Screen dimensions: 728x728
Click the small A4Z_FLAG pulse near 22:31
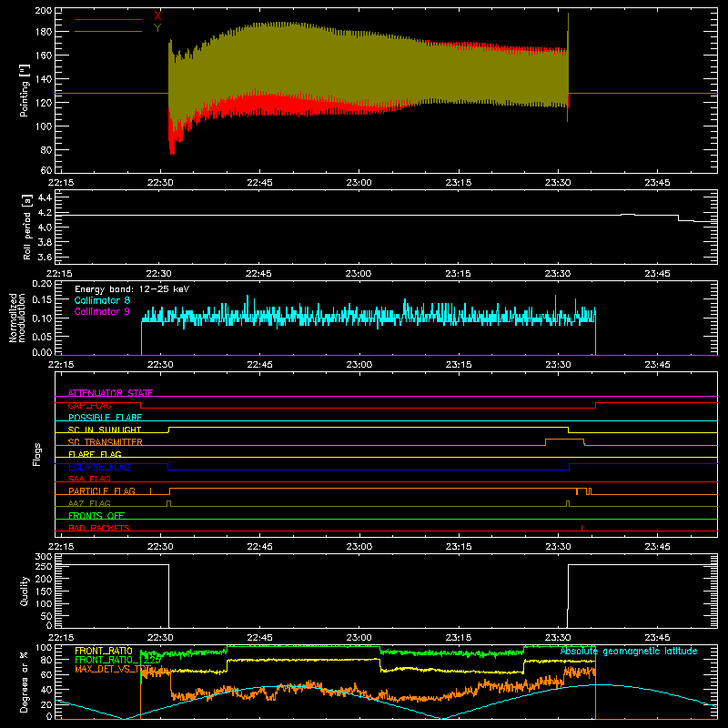(168, 503)
